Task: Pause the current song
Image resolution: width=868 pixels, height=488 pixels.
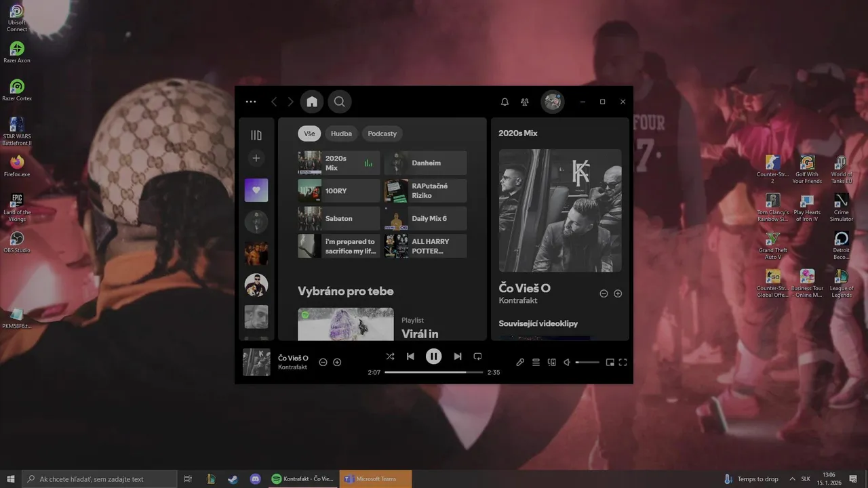Action: [x=434, y=357]
